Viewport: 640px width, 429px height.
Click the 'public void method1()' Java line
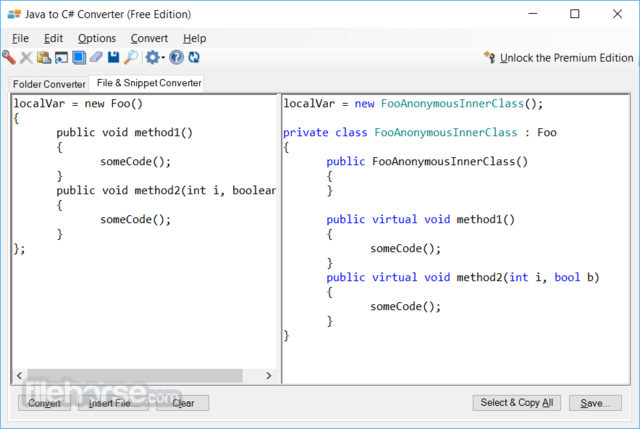pyautogui.click(x=124, y=133)
